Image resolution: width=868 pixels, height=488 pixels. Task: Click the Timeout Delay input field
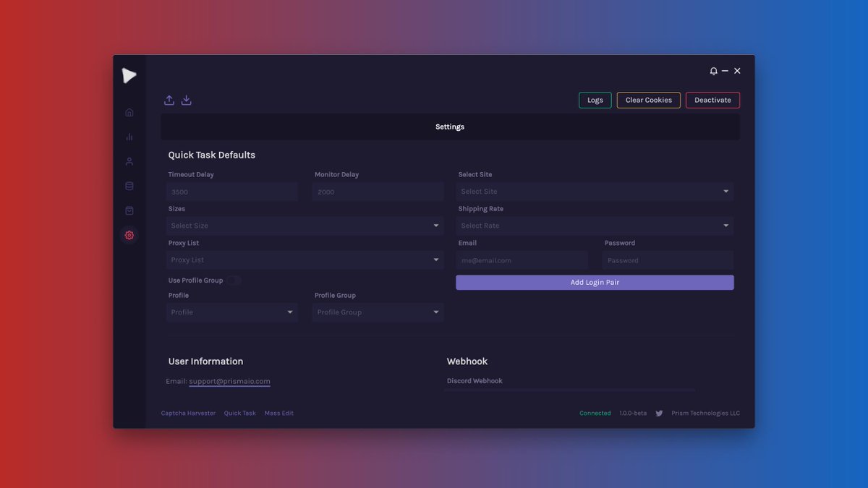[232, 192]
